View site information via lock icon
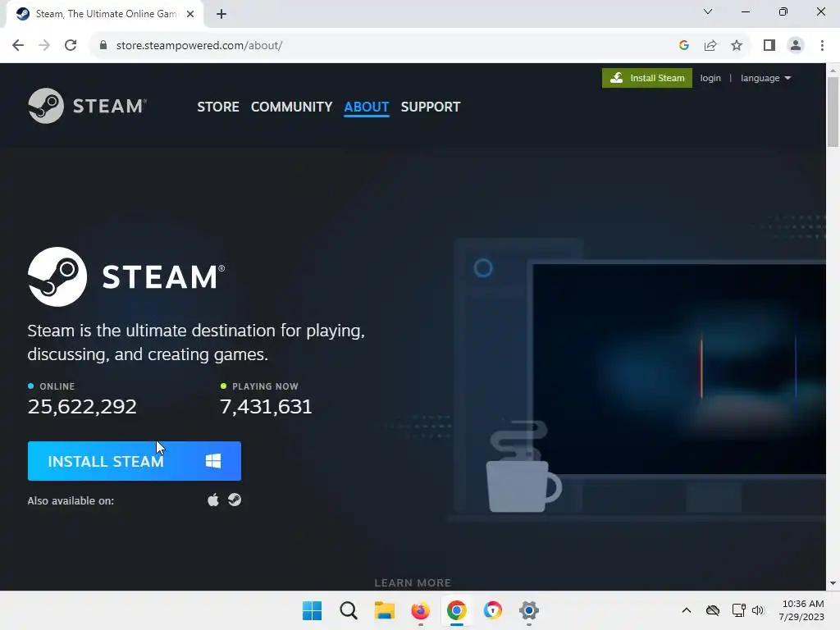 point(103,46)
